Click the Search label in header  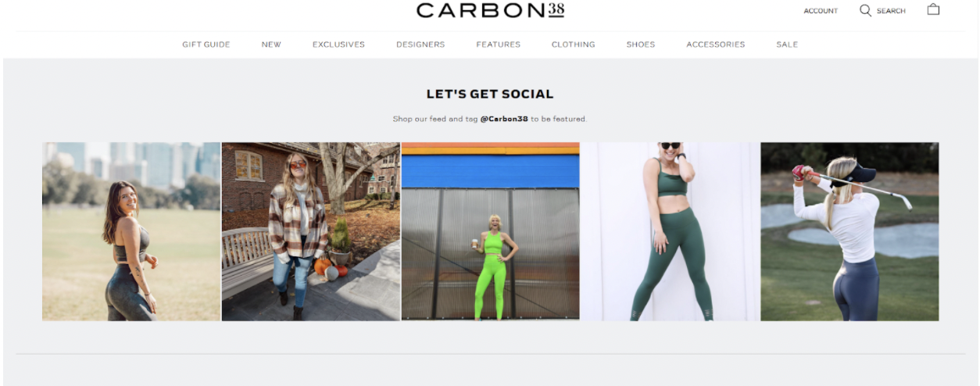tap(891, 11)
